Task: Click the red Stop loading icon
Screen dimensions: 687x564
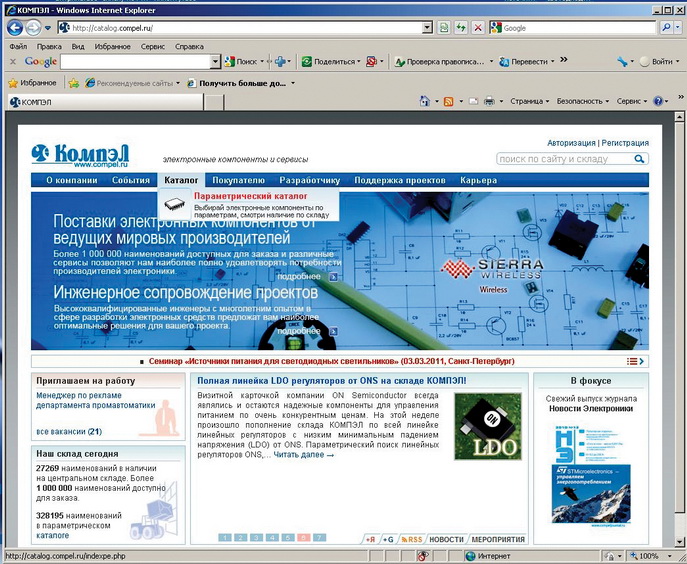Action: pos(478,28)
